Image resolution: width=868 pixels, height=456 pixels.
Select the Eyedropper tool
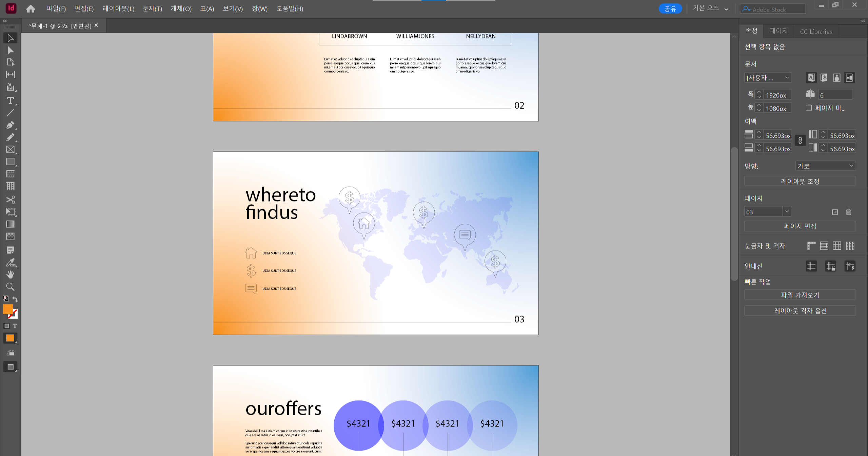click(x=10, y=262)
